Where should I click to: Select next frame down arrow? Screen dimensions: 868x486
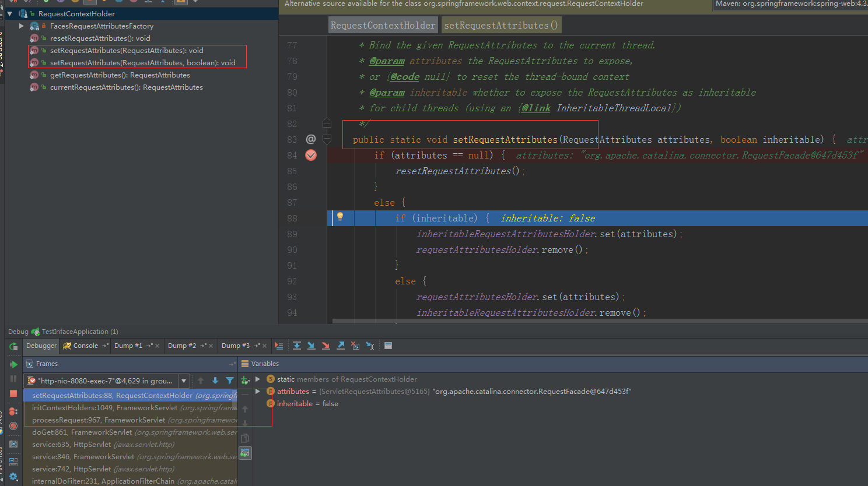[215, 381]
